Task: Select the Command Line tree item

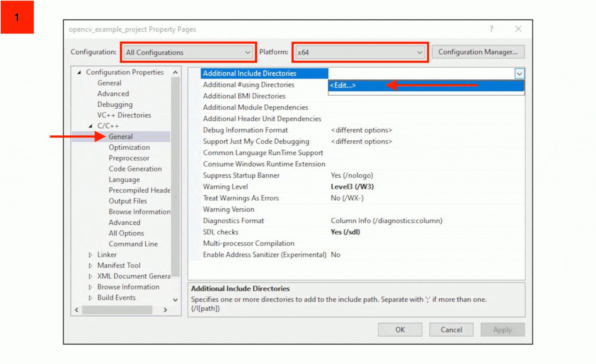Action: point(133,244)
